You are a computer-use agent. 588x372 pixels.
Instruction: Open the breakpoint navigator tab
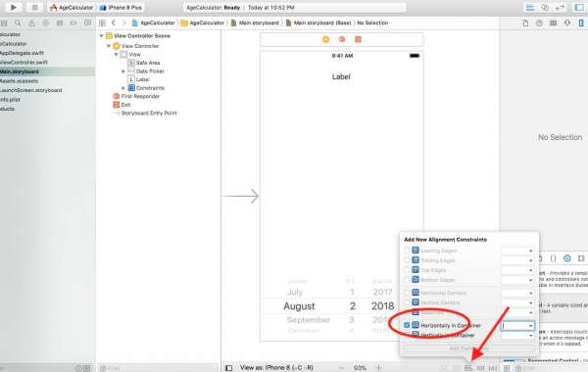pos(73,23)
